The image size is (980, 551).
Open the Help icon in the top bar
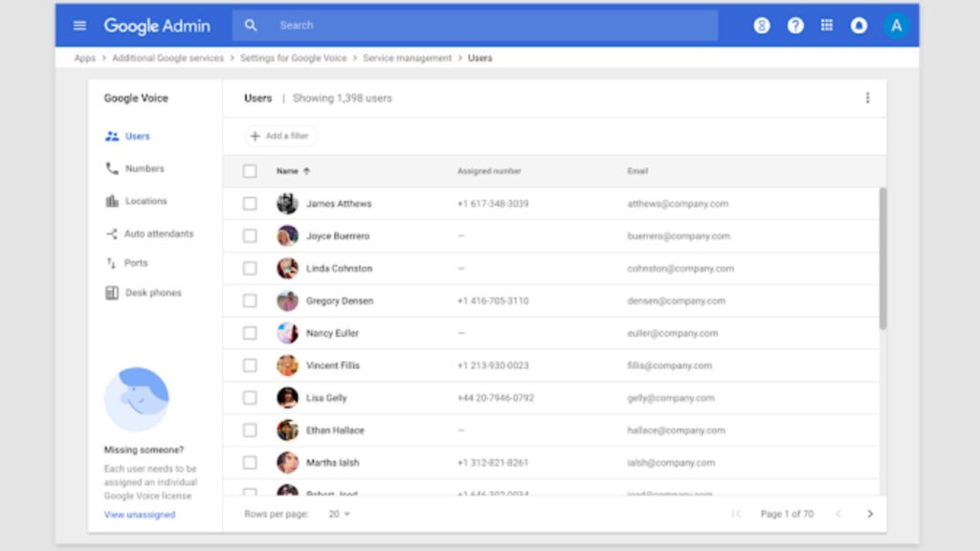click(x=794, y=25)
